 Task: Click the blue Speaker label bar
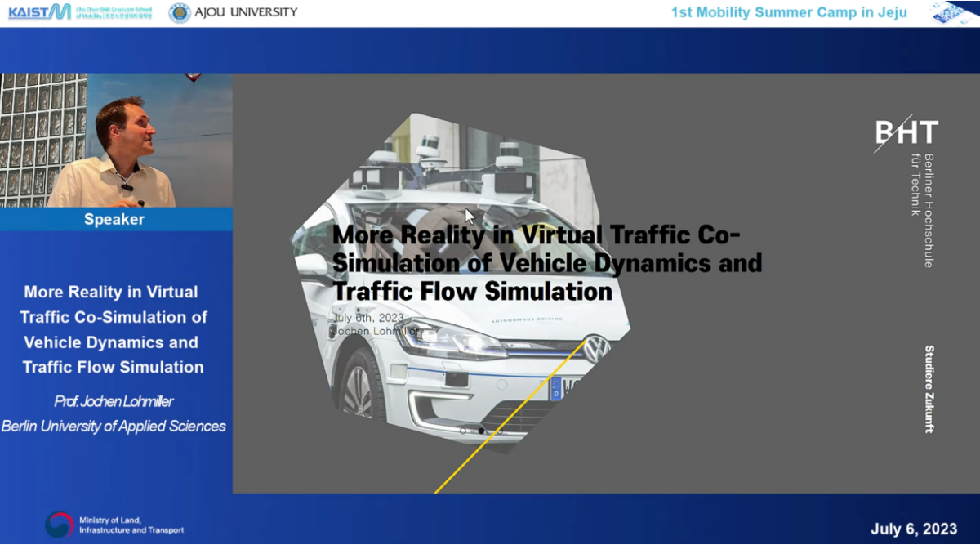click(x=115, y=219)
